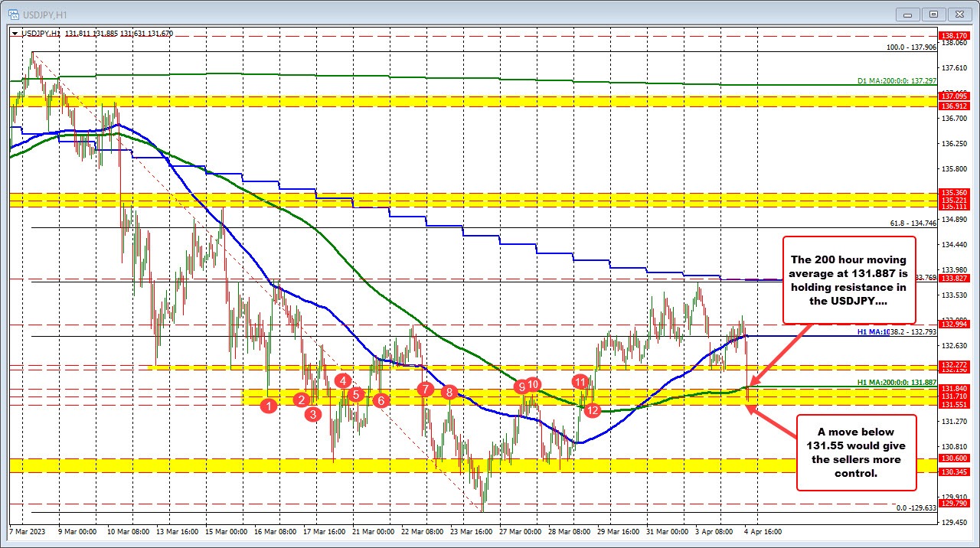This screenshot has width=980, height=548.
Task: Click the 137.610 price axis value
Action: click(955, 67)
